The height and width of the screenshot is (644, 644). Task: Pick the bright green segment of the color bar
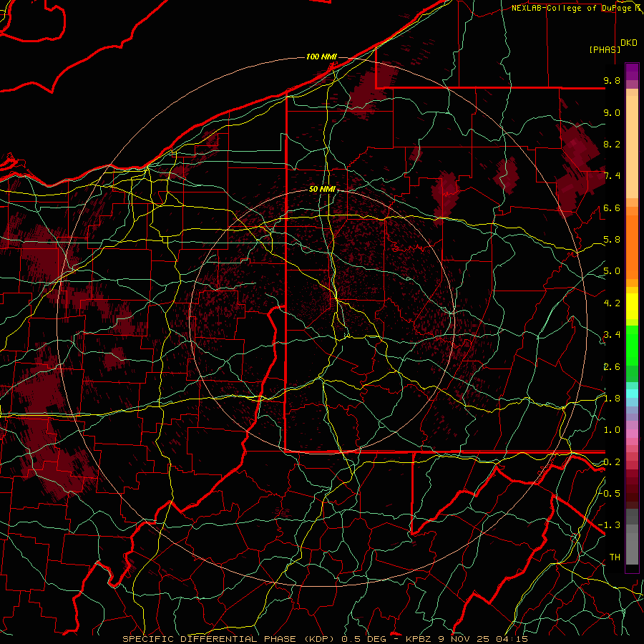632,344
